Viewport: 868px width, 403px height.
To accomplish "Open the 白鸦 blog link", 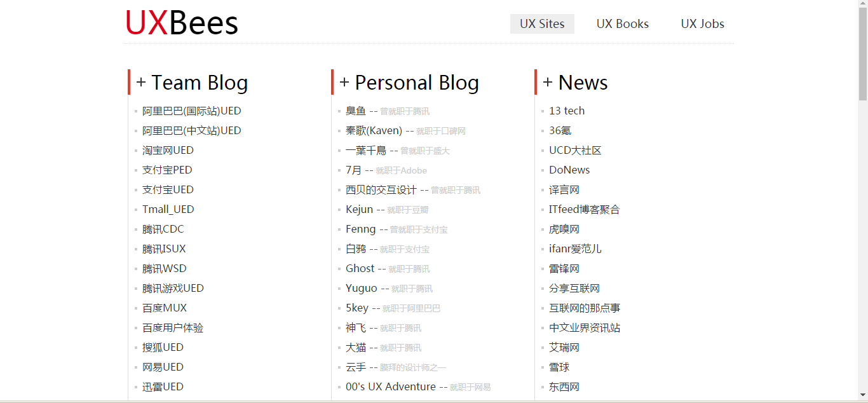I will pos(356,249).
